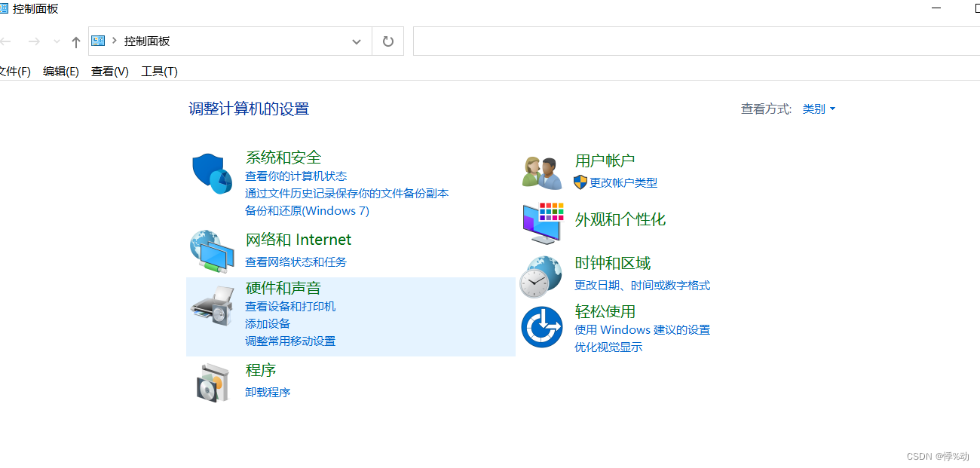Click the 卸载程序 link
Image resolution: width=980 pixels, height=468 pixels.
coord(268,392)
